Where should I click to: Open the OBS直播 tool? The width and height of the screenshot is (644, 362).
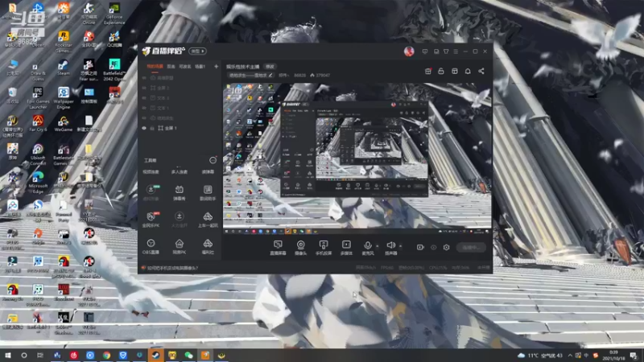[151, 247]
